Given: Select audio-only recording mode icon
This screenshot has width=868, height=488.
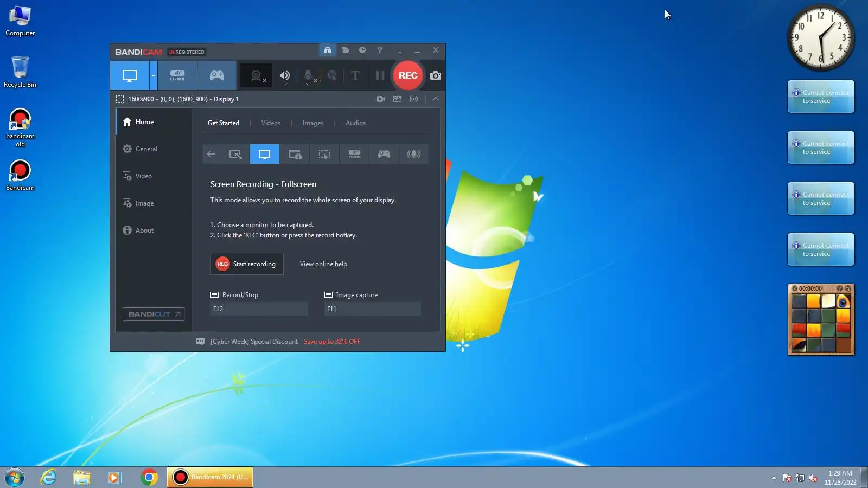Looking at the screenshot, I should (414, 154).
